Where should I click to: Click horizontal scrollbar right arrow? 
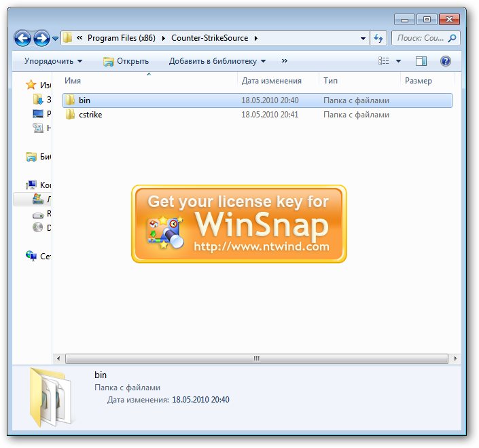coord(455,358)
